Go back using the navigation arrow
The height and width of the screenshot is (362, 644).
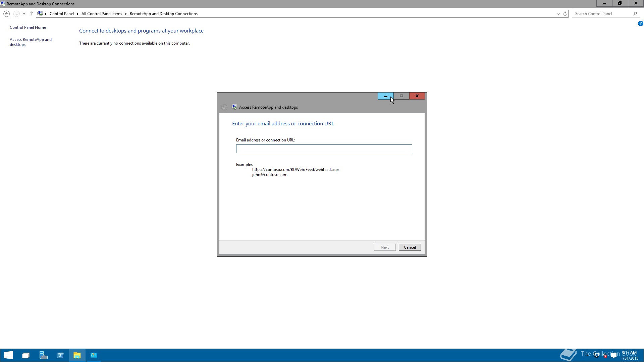(6, 14)
